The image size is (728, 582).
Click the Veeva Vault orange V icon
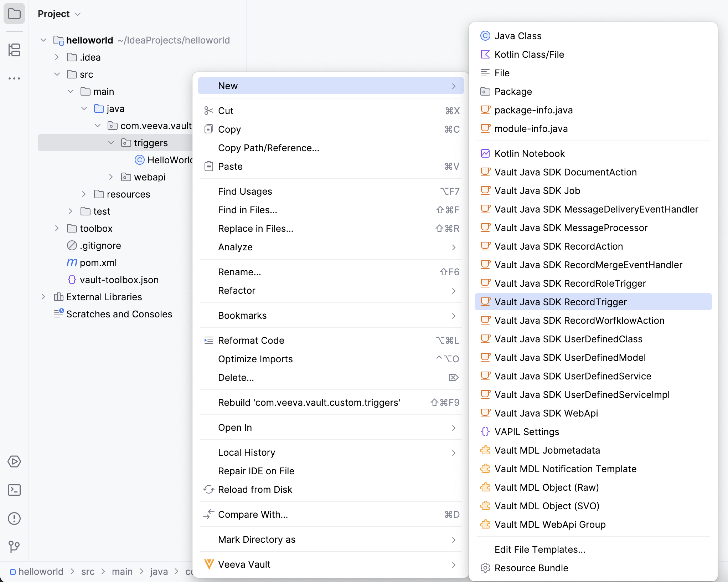click(x=209, y=565)
